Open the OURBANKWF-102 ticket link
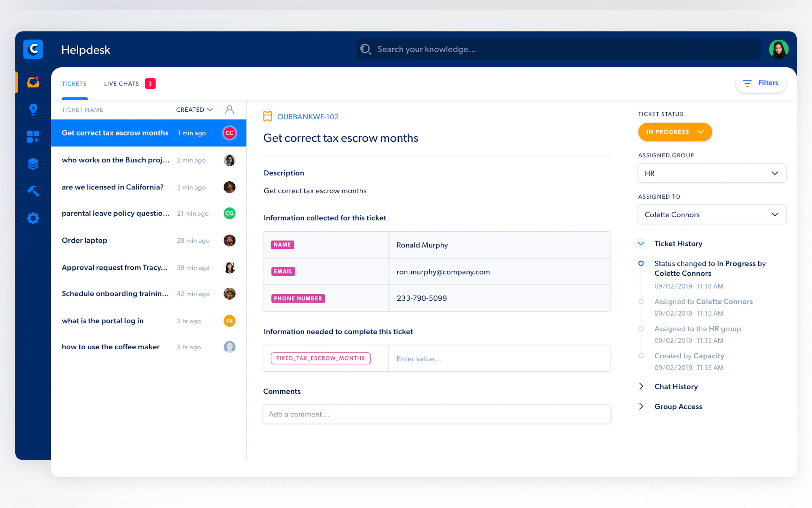The image size is (812, 508). click(x=308, y=116)
